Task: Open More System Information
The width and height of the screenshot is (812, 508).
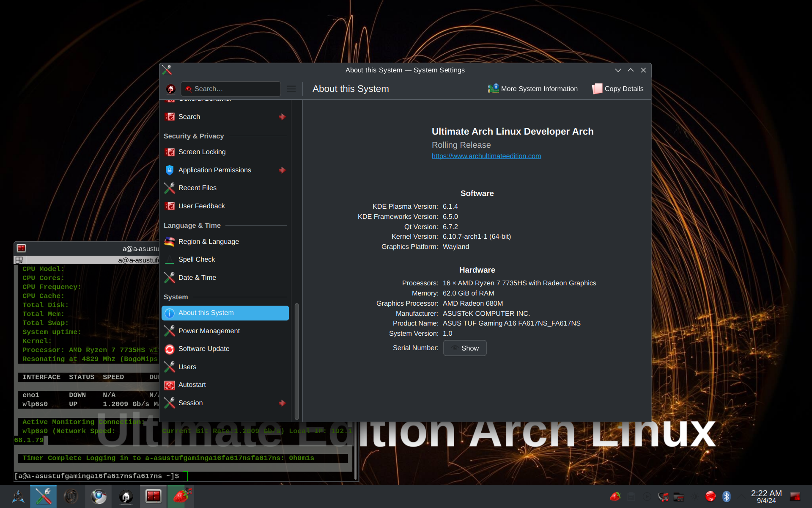Action: 532,89
